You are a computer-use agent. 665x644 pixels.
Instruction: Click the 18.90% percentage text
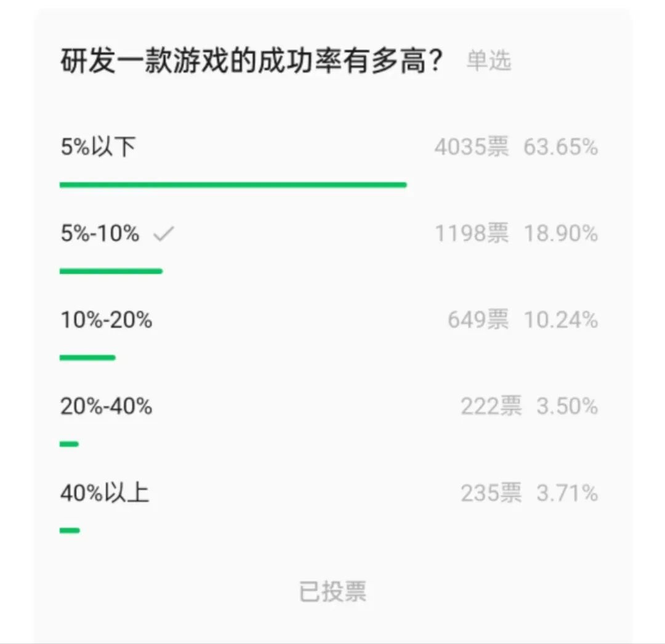561,233
